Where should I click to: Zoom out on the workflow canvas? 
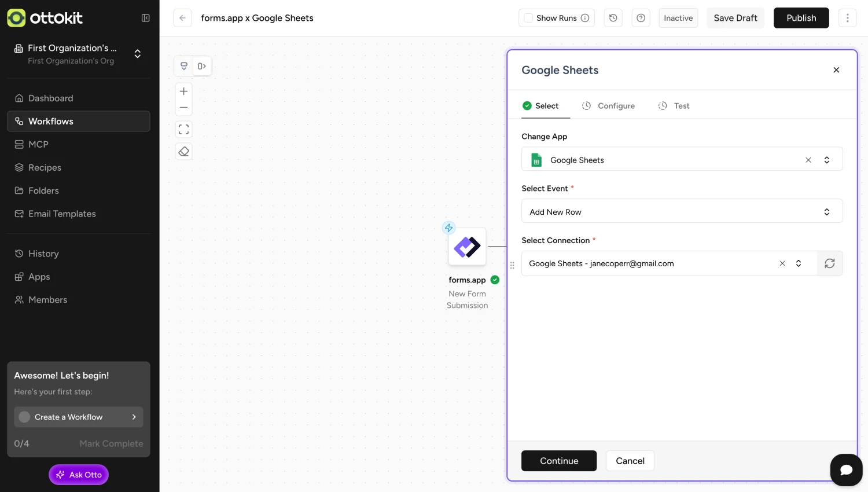[183, 107]
